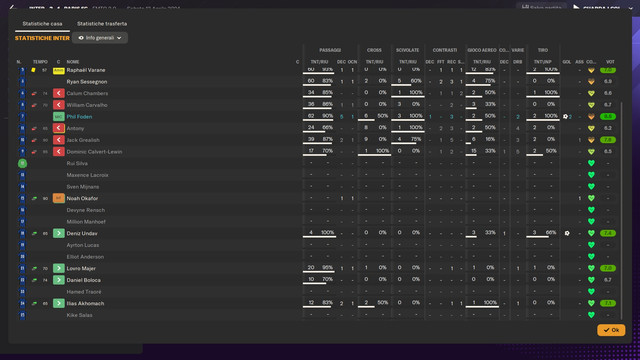
Task: Click the green substituted-on badge beside Daniel Boloca
Action: pos(59,280)
